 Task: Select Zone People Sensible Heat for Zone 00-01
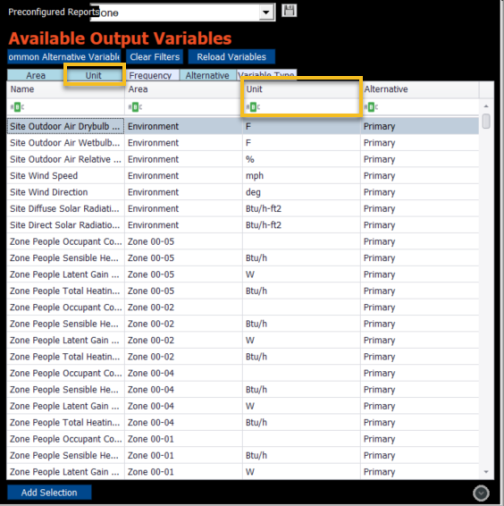tap(243, 455)
